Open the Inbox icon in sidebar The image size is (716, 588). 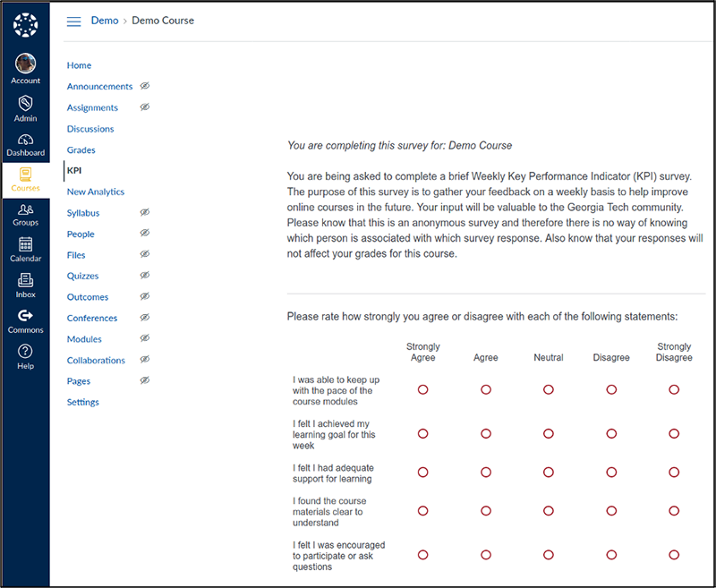click(25, 281)
